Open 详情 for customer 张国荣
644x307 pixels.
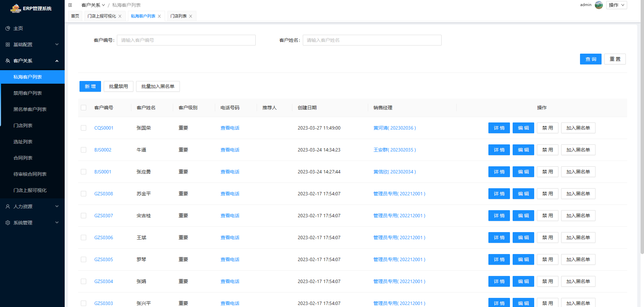[499, 128]
